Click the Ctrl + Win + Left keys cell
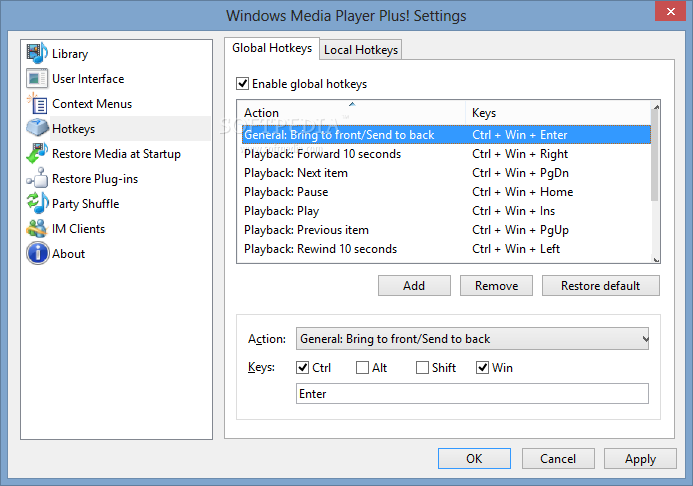693x486 pixels. 516,249
